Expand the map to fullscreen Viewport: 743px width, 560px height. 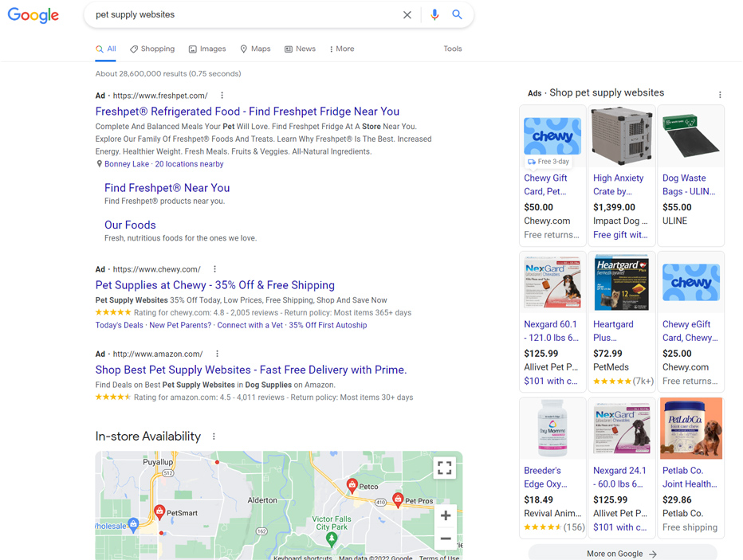coord(445,468)
